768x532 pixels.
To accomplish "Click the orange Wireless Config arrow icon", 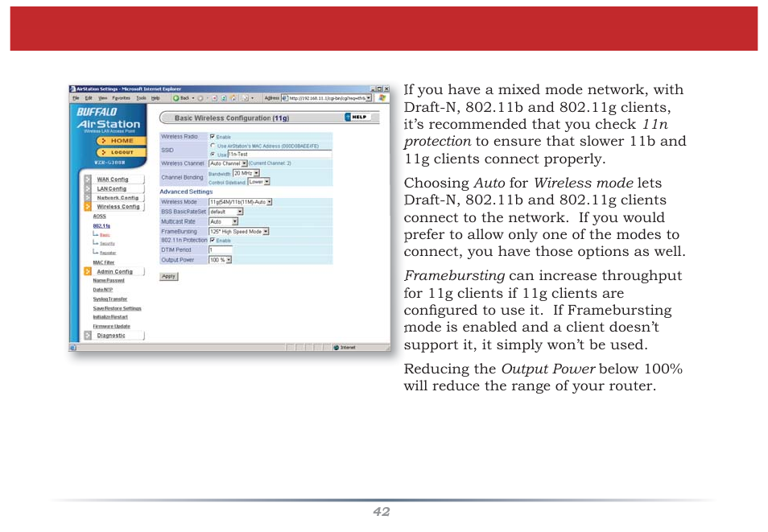I will click(88, 207).
